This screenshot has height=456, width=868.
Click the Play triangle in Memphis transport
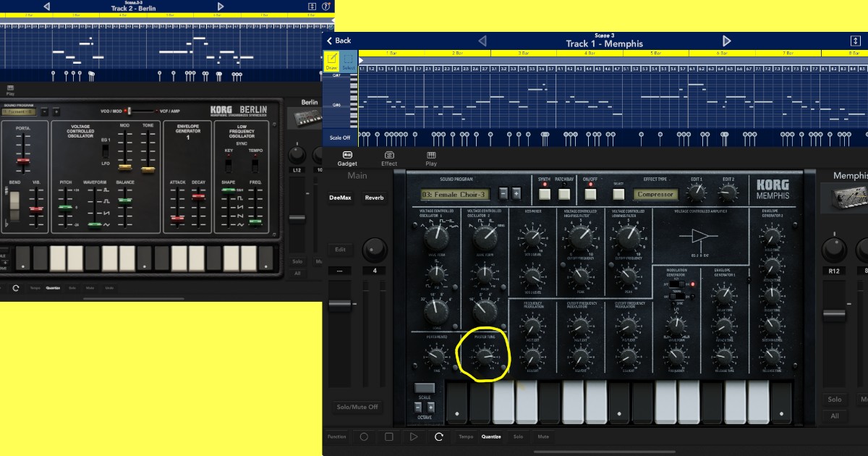(414, 436)
